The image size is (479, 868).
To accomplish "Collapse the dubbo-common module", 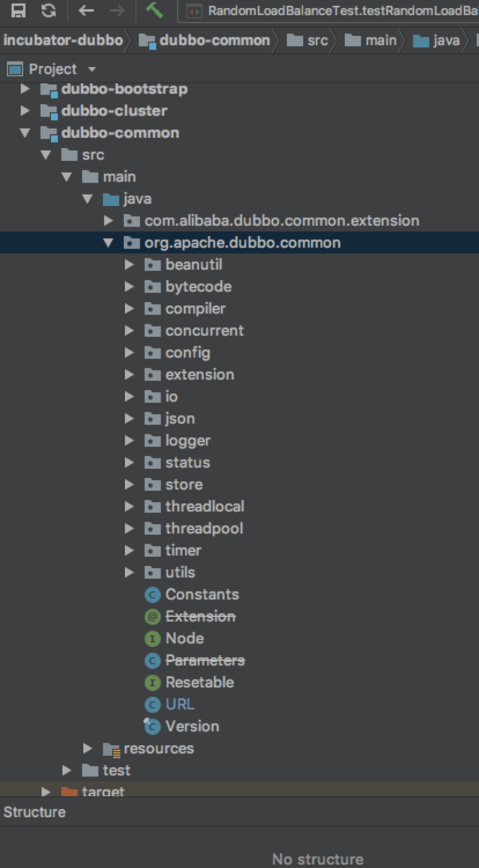I will coord(25,133).
